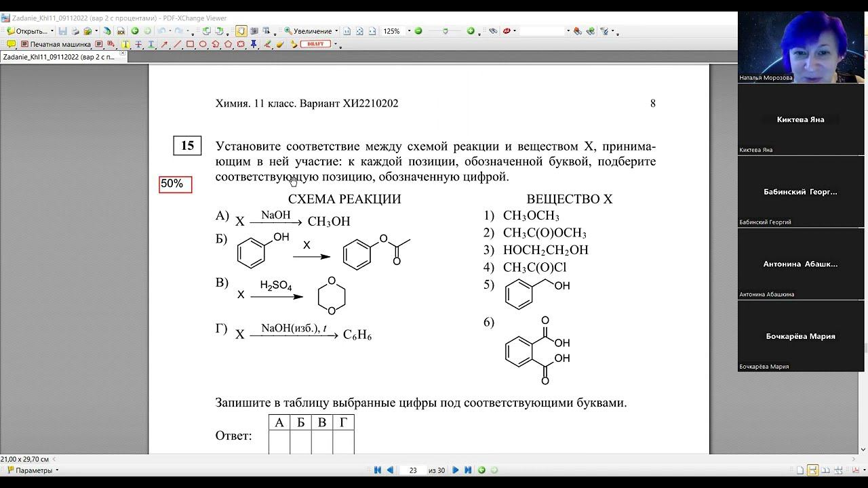Click the Print icon
Screen dimensions: 868x488
coord(75,31)
